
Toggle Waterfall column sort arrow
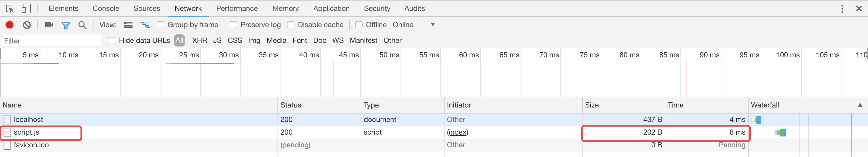860,105
